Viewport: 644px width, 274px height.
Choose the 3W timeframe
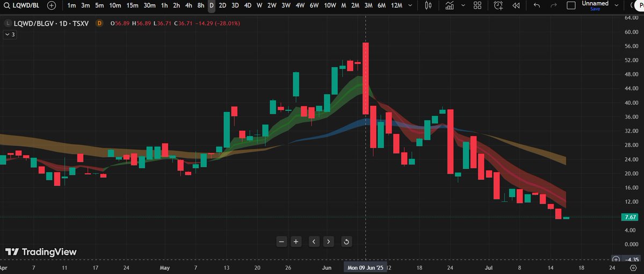[x=286, y=5]
